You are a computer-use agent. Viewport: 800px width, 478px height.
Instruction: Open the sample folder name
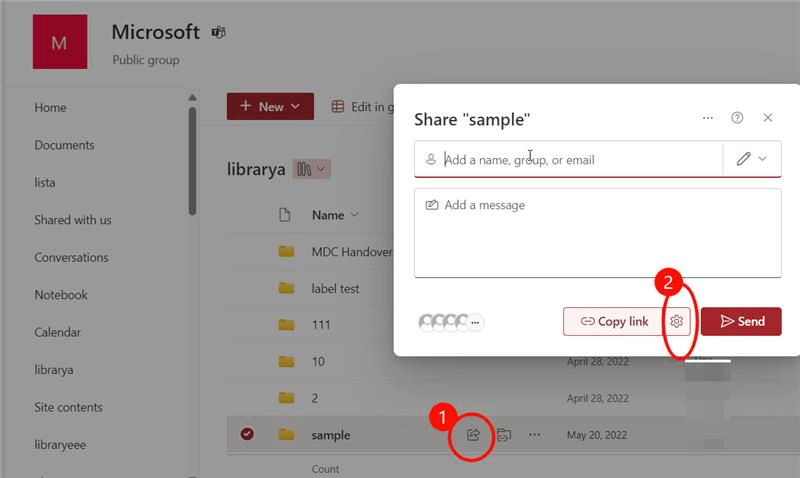click(331, 435)
